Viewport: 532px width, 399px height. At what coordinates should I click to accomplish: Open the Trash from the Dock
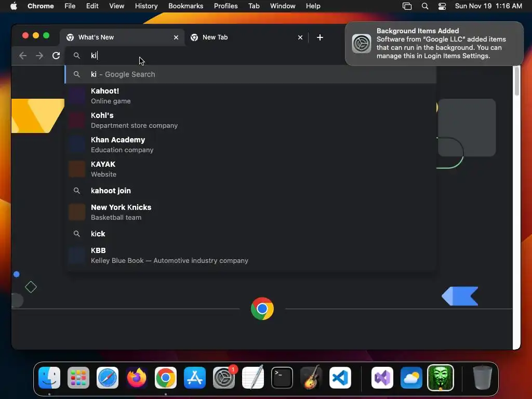(482, 378)
